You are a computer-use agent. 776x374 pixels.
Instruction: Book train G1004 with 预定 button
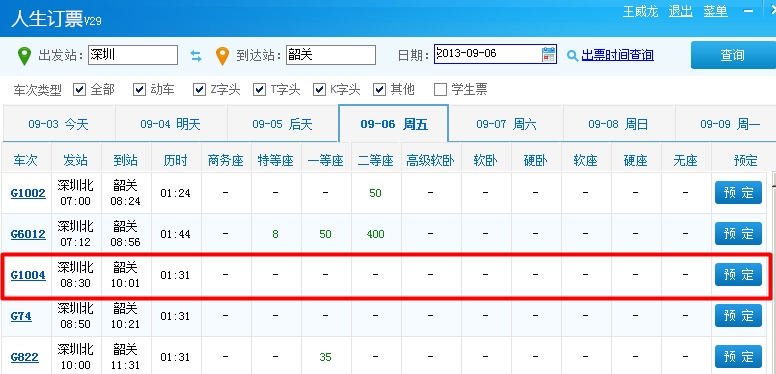point(738,275)
